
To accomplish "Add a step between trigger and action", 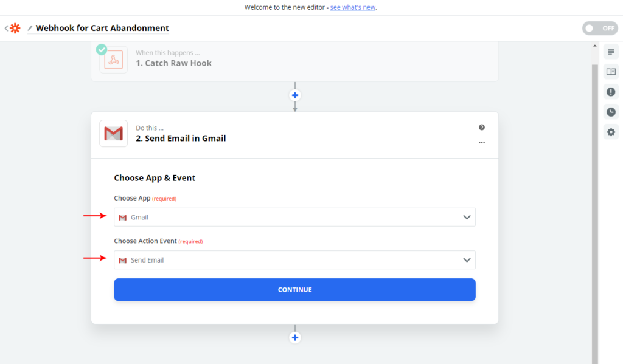I will (x=295, y=95).
